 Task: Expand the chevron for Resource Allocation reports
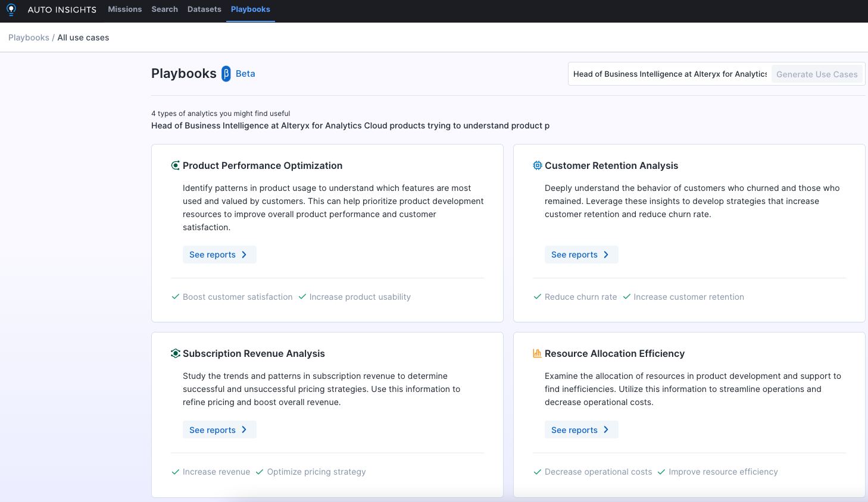point(606,430)
